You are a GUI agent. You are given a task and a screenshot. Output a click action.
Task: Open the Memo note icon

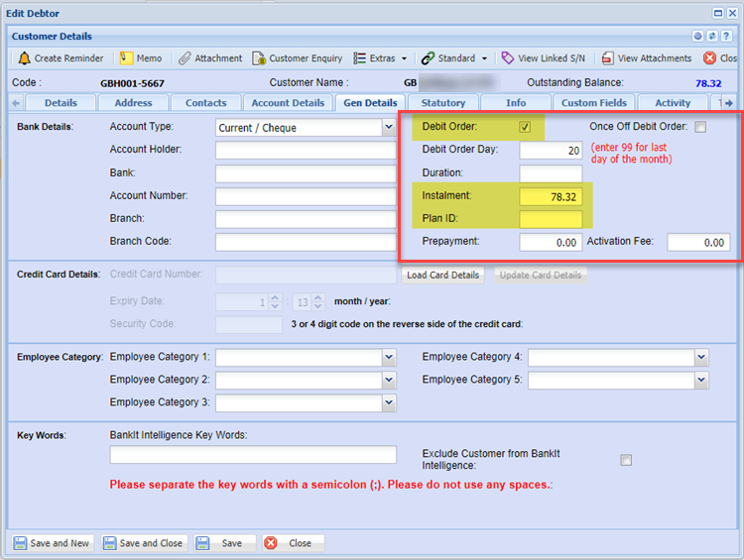tap(127, 58)
